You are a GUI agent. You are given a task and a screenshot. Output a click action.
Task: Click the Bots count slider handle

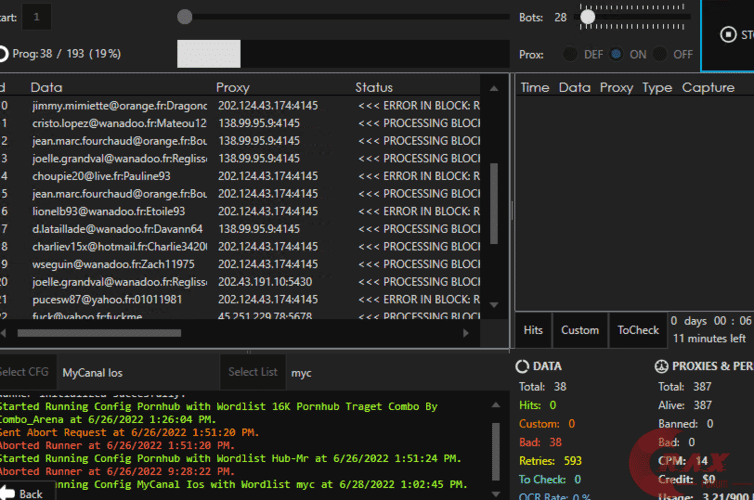pyautogui.click(x=588, y=17)
